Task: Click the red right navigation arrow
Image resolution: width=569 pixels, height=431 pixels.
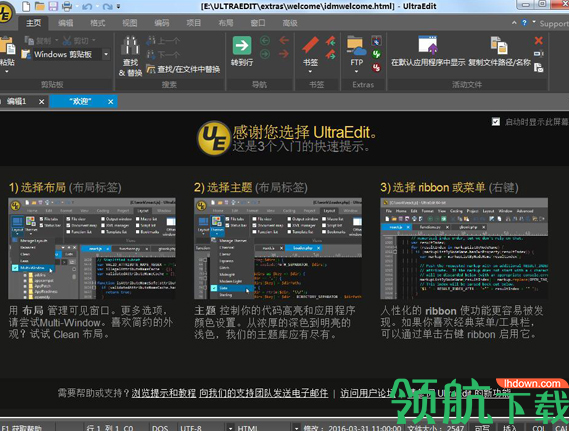Action: 284,54
